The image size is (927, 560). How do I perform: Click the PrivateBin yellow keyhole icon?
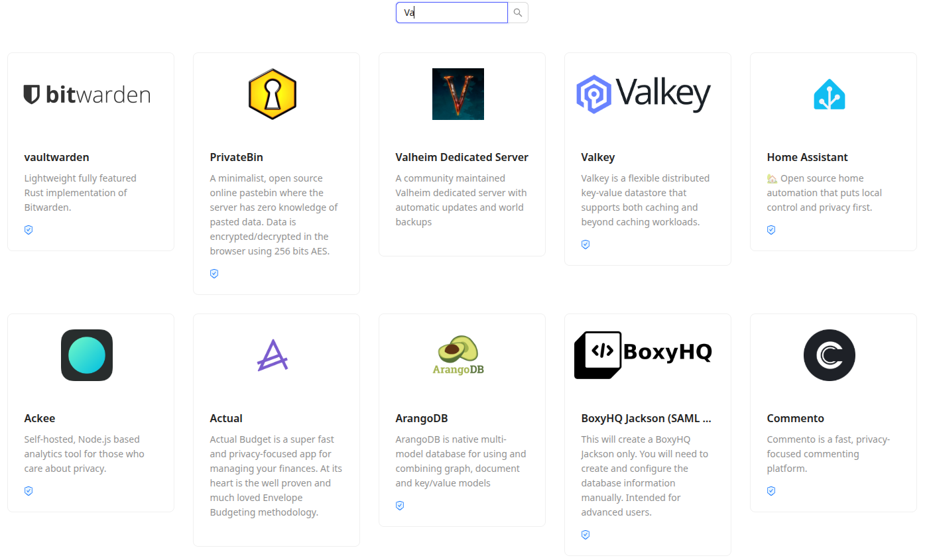click(273, 94)
